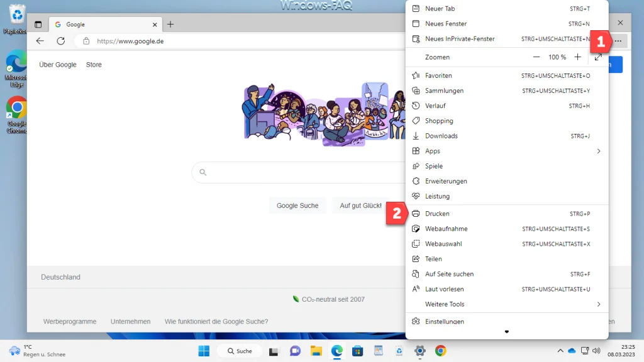The height and width of the screenshot is (362, 644).
Task: Click the site lock icon in address bar
Action: coord(86,41)
